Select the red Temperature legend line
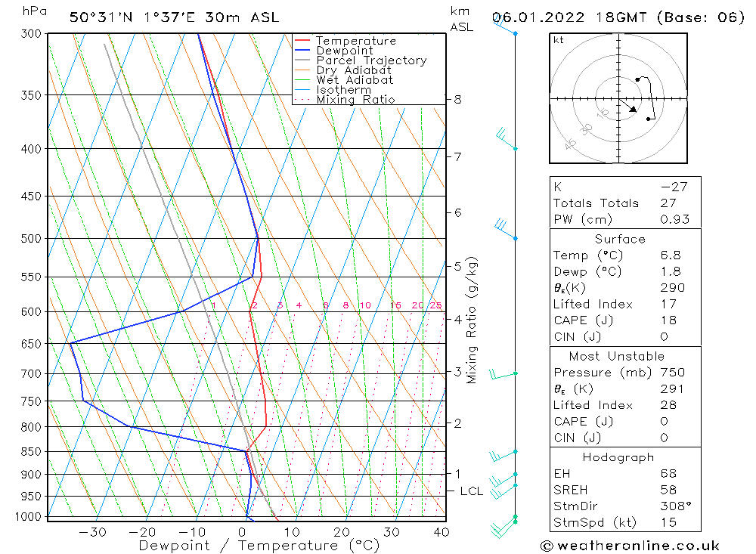 [x=302, y=41]
